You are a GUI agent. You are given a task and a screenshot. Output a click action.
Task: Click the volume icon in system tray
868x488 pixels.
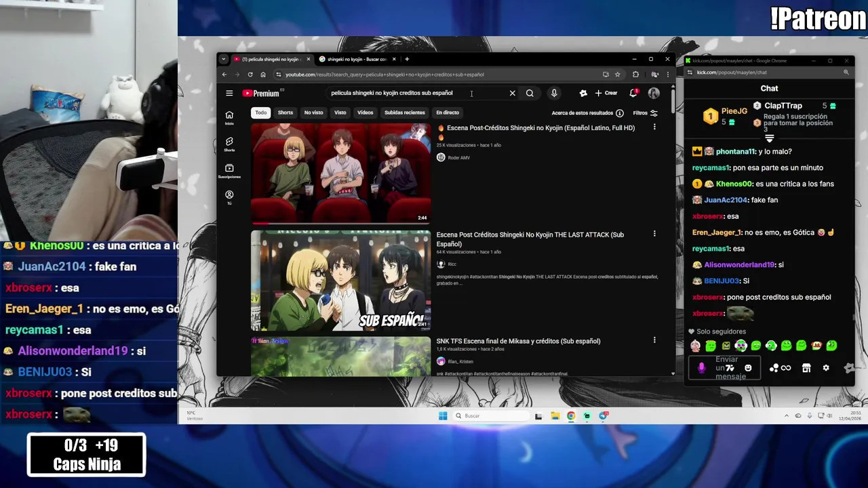tap(829, 415)
